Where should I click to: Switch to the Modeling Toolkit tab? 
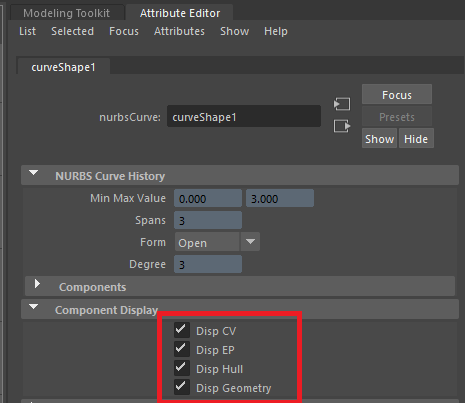pyautogui.click(x=67, y=13)
